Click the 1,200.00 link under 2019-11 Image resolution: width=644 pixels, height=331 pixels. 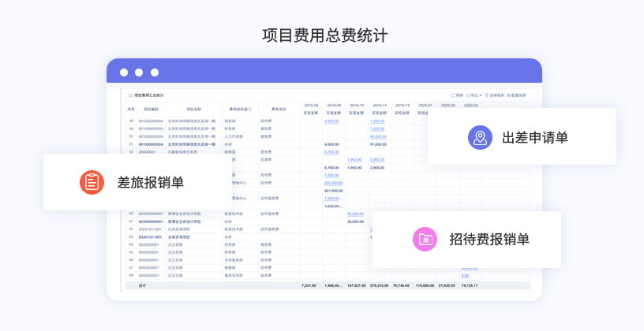coord(377,121)
